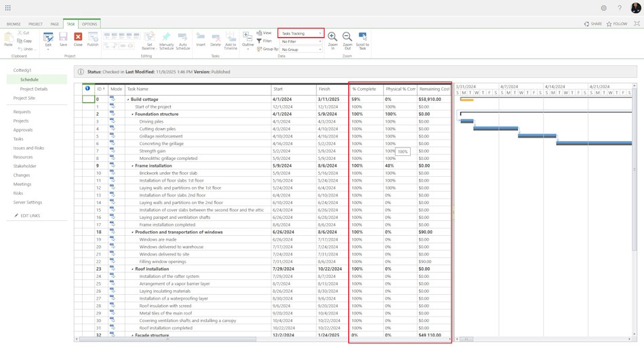Open Project Site link
This screenshot has height=362, width=644.
pos(24,98)
